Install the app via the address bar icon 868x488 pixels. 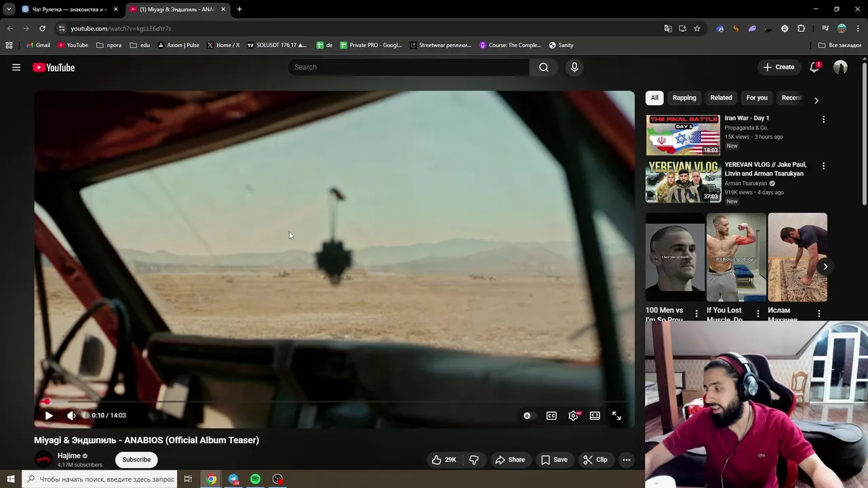pos(682,28)
